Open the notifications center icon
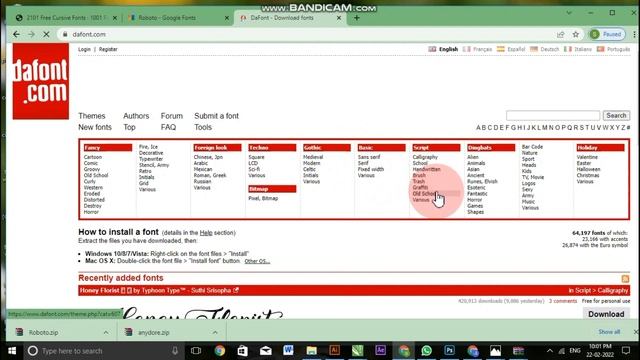Screen dimensions: 640x360 coord(626,351)
